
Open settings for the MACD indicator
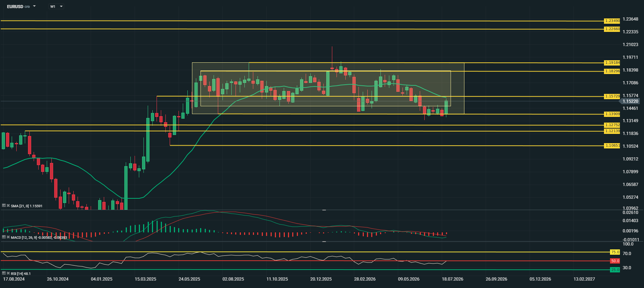[4, 237]
